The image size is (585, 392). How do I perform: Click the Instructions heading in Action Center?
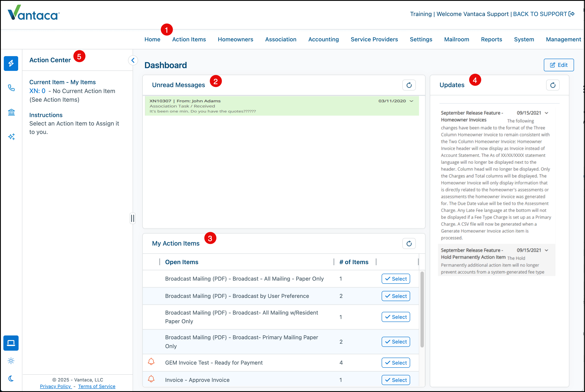point(46,115)
